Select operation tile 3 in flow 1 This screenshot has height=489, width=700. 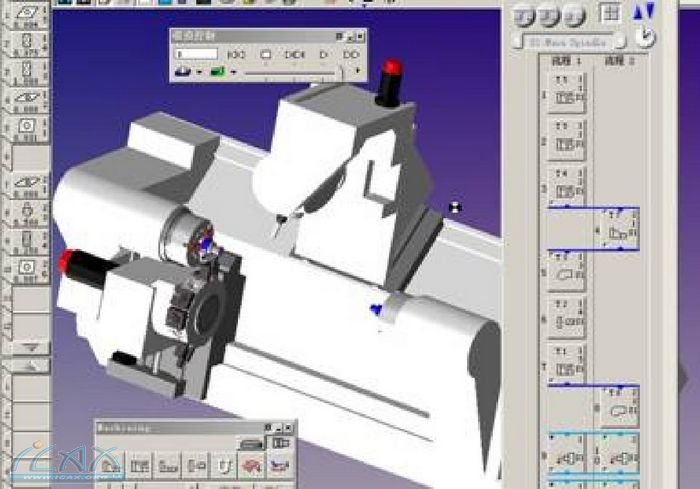[x=566, y=186]
